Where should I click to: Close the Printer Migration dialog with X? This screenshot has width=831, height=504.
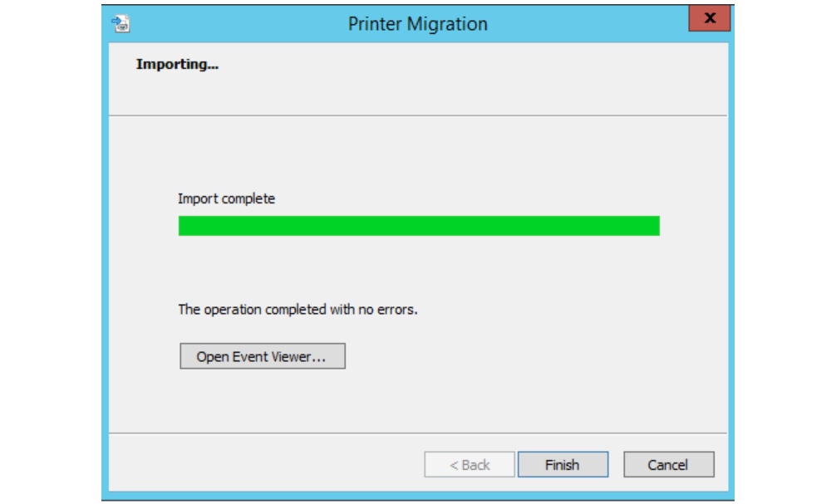710,18
